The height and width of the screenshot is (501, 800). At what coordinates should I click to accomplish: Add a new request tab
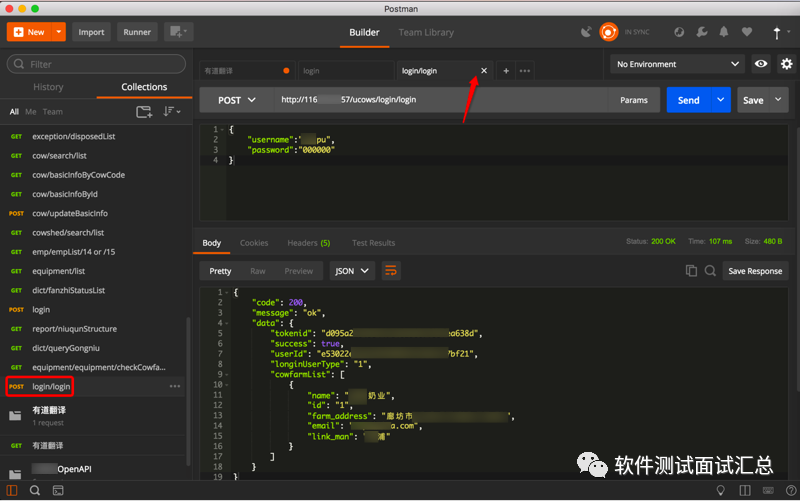[506, 71]
